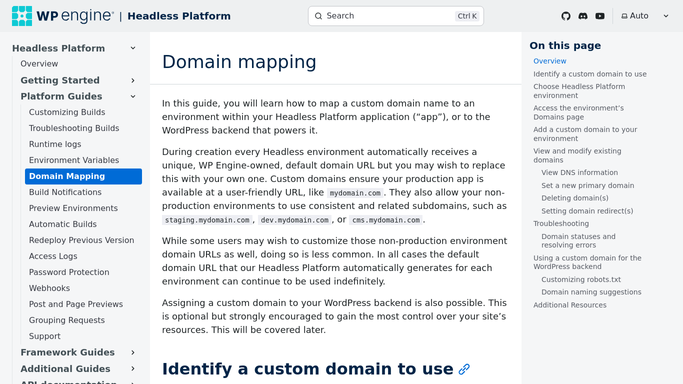This screenshot has height=384, width=683.
Task: Open the Auto theme selector dropdown
Action: click(x=645, y=16)
